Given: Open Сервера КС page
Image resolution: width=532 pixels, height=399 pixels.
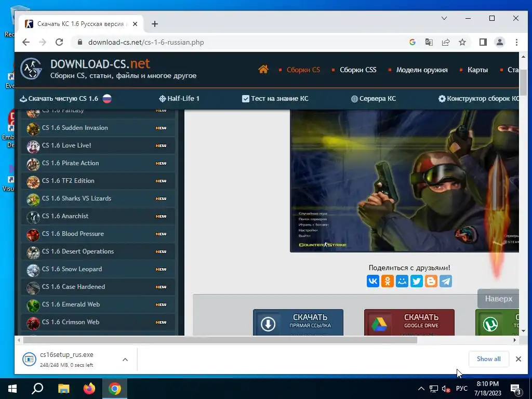Looking at the screenshot, I should (373, 98).
